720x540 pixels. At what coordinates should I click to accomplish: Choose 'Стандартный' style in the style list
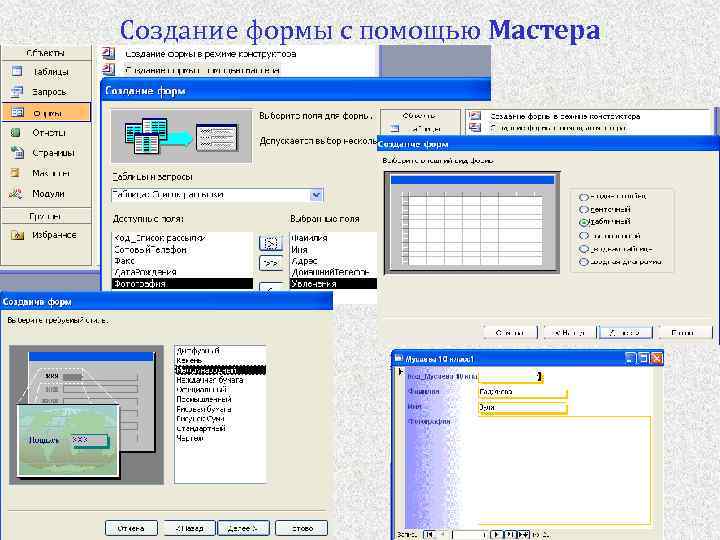(220, 428)
